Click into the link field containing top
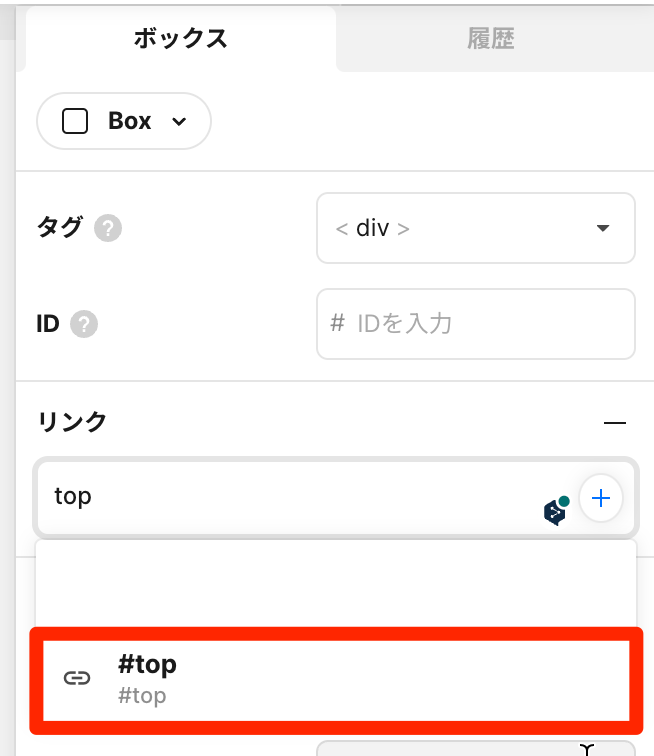Screen dimensions: 654x756 click(336, 498)
